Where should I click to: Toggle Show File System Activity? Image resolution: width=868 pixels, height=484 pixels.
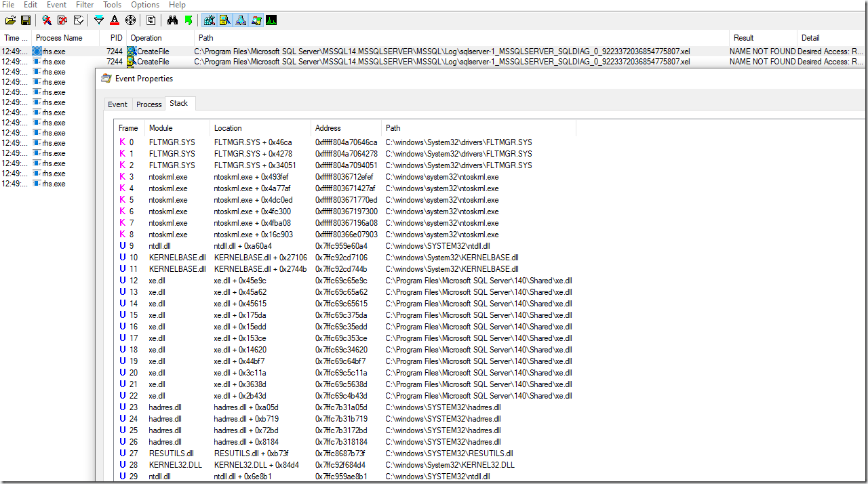(x=224, y=20)
